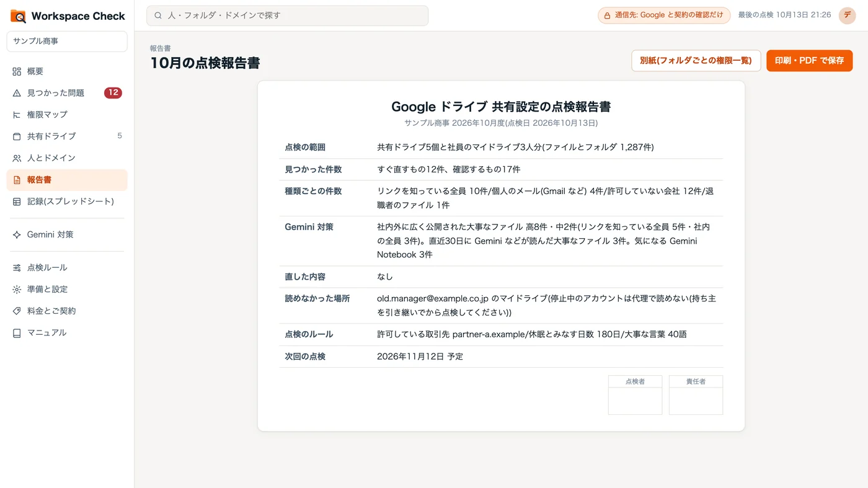This screenshot has width=868, height=488.
Task: Click the 人とドメイン people icon
Action: point(17,158)
